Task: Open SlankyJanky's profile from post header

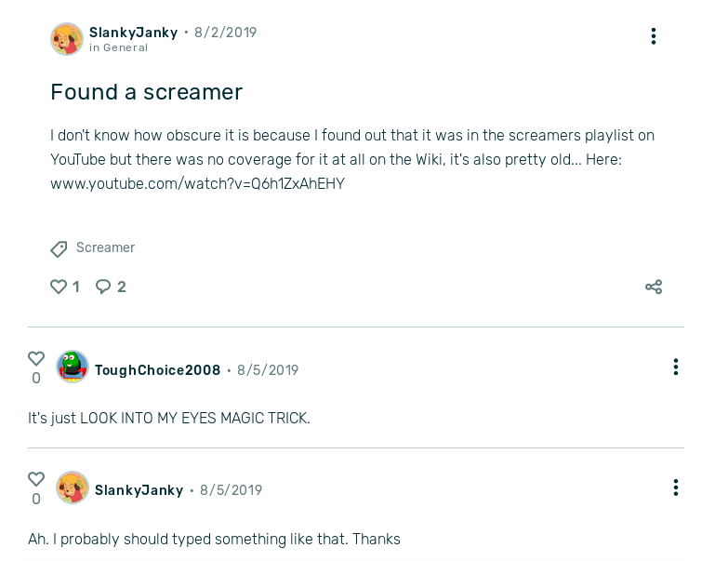Action: pyautogui.click(x=133, y=33)
